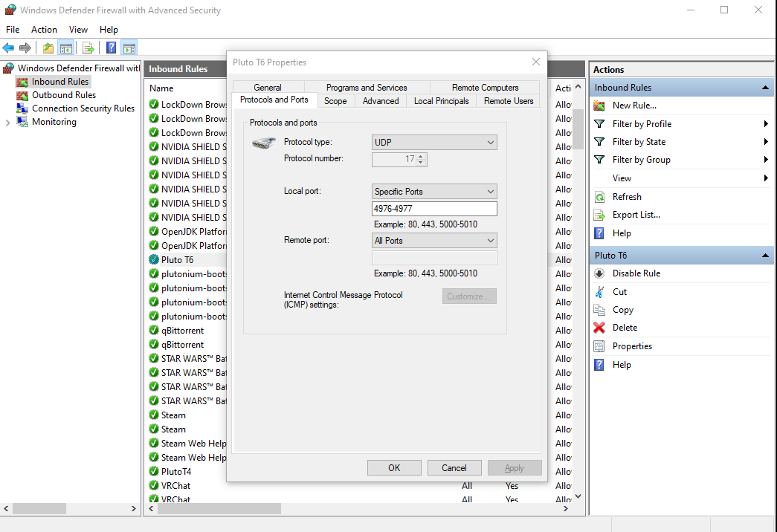Click the rule list horizontal scrollbar thumb
Viewport: 777px width, 532px height.
(x=219, y=509)
